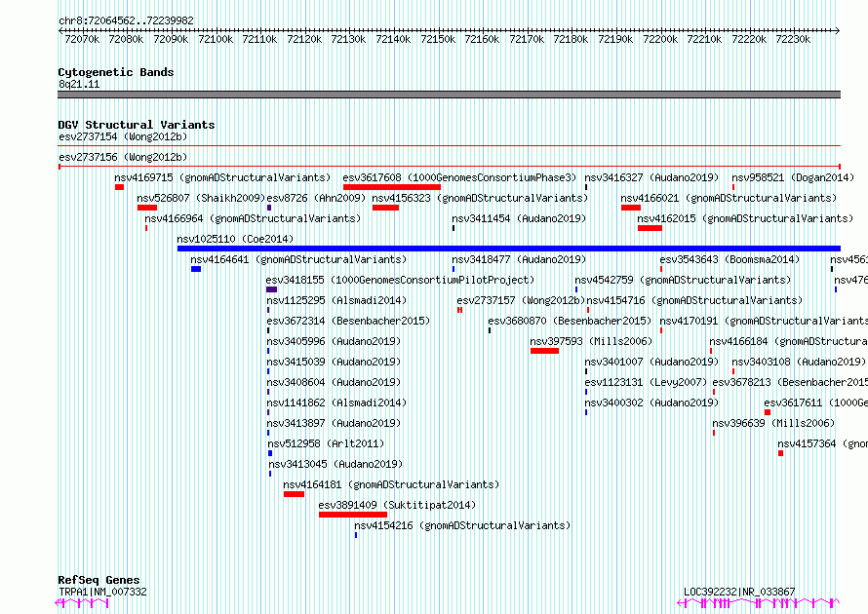Image resolution: width=868 pixels, height=614 pixels.
Task: Click esv8726 (Ahn2009) label
Action: 316,198
